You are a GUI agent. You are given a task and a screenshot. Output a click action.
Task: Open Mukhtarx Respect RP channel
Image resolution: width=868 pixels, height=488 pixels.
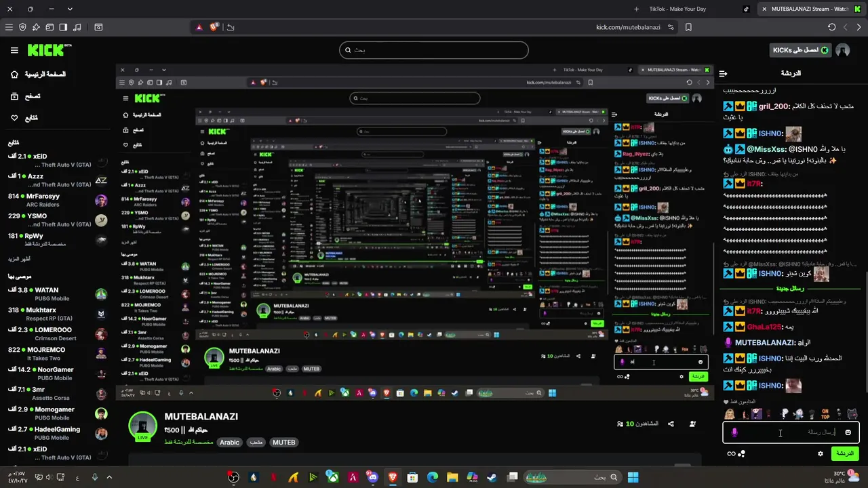[x=58, y=314]
